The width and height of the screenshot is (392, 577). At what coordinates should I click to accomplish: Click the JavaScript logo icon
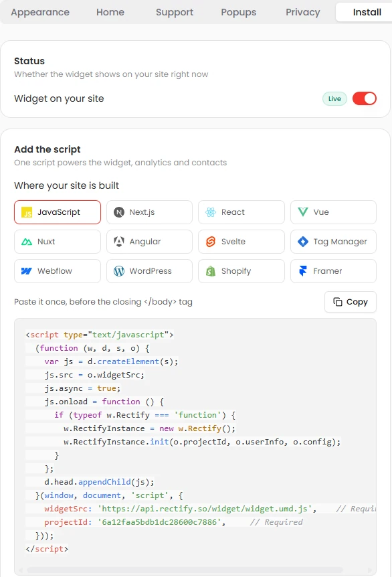click(27, 212)
